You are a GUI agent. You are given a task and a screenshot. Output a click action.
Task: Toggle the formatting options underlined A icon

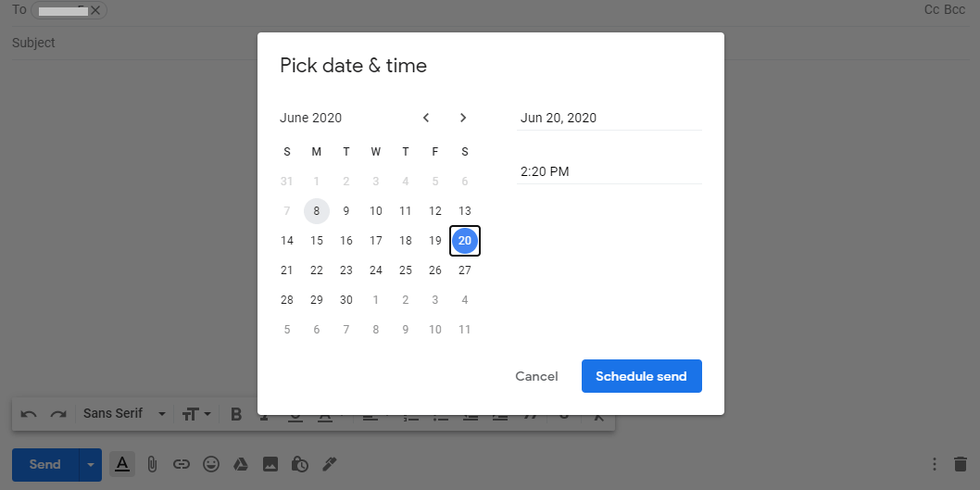coord(122,464)
